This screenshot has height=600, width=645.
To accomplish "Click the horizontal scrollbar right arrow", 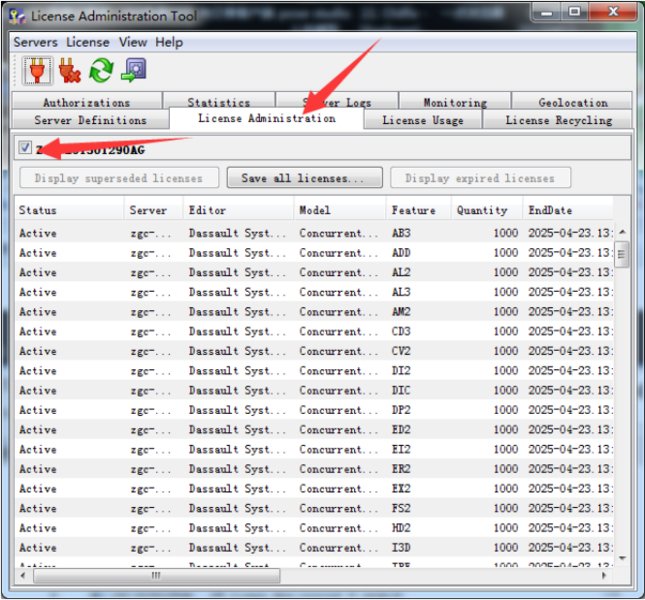I will point(605,576).
